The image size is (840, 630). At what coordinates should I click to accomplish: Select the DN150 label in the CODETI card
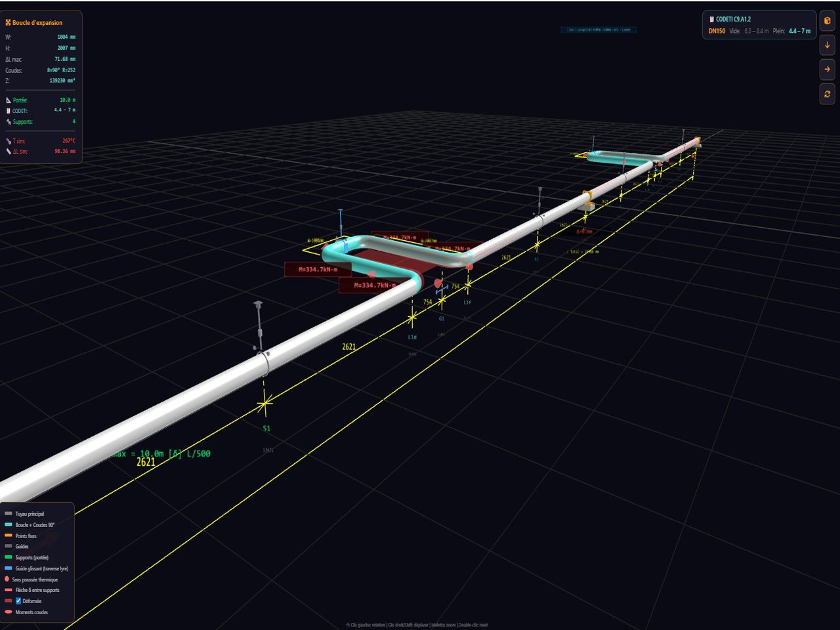717,31
